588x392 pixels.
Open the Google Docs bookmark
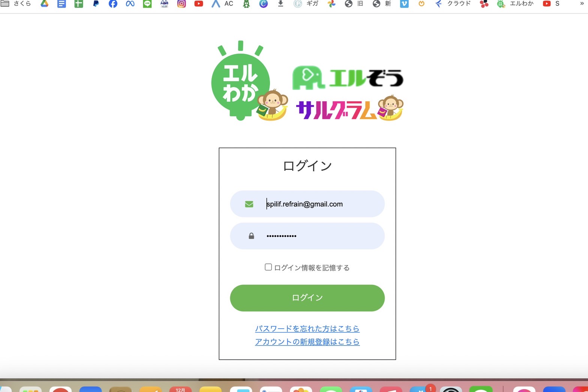61,4
